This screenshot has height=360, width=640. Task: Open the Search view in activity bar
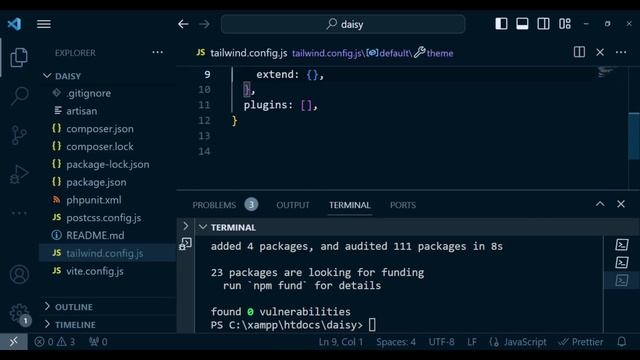[x=19, y=96]
